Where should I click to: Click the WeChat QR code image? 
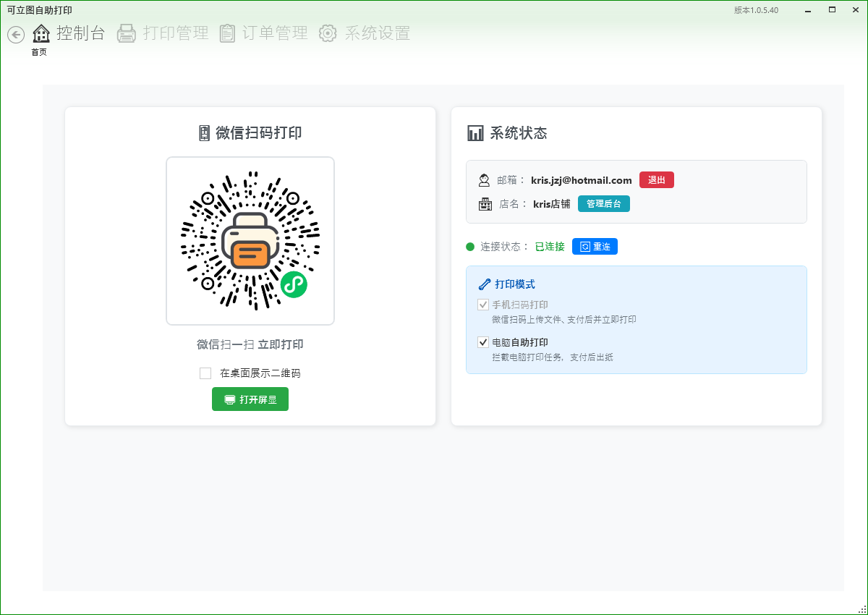(250, 241)
